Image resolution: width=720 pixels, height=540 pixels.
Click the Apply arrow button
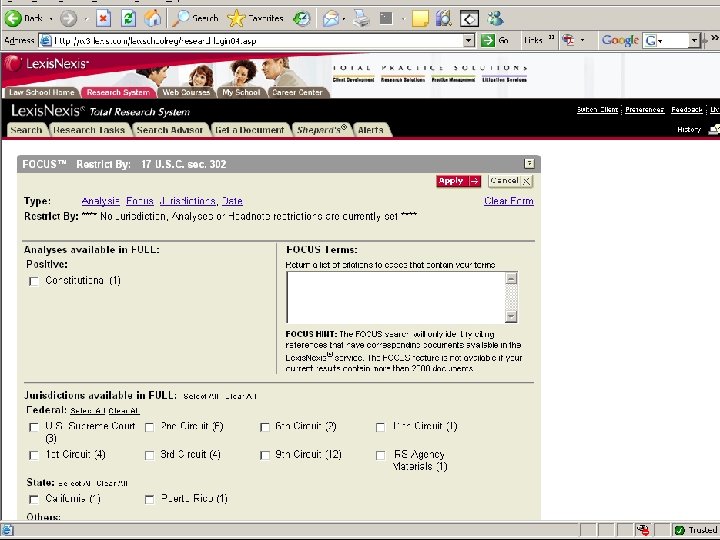pyautogui.click(x=458, y=181)
